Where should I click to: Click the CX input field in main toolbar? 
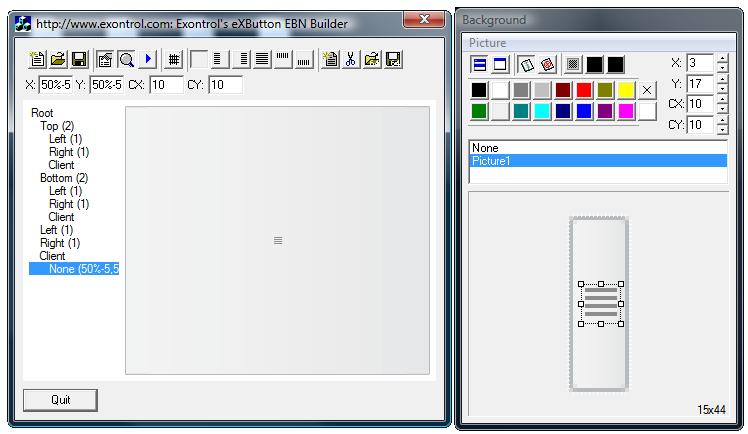tap(166, 85)
